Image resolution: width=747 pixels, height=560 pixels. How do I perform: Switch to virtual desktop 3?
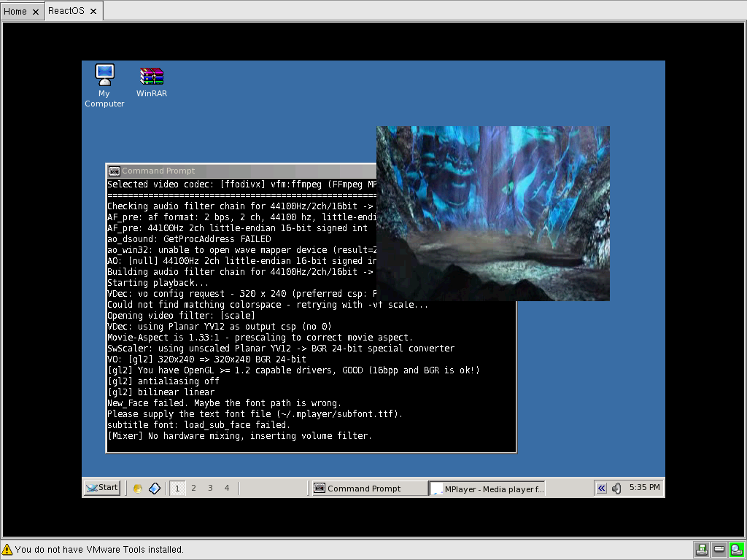(x=210, y=488)
